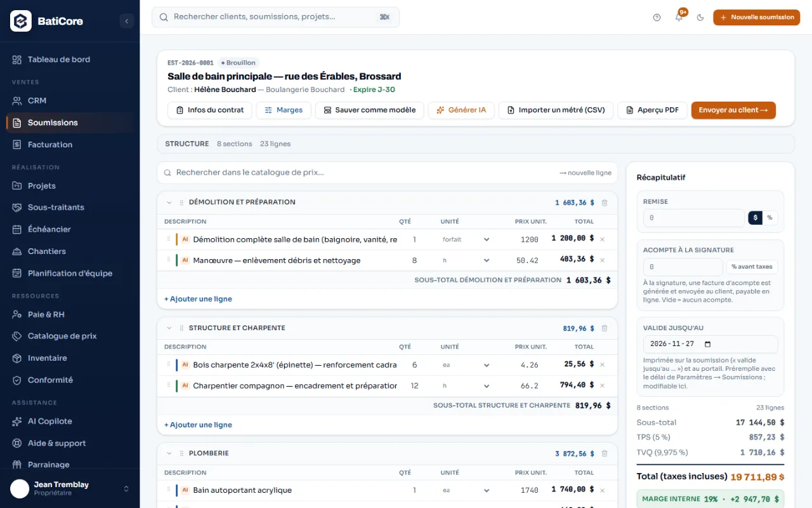Open CRM in sidebar
The width and height of the screenshot is (812, 508).
70,100
